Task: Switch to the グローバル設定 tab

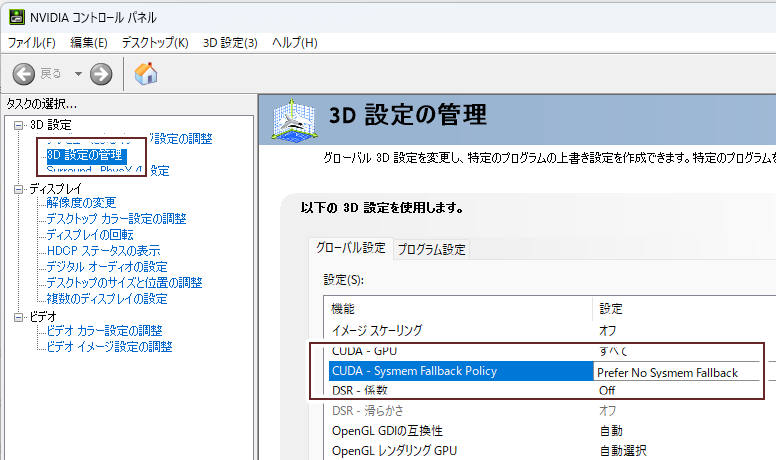Action: coord(351,248)
